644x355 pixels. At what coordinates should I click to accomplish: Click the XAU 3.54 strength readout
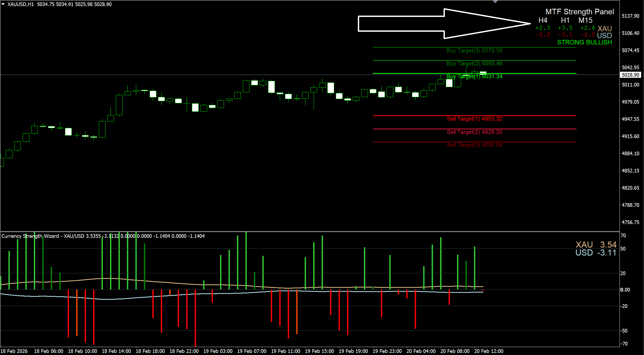(x=596, y=244)
